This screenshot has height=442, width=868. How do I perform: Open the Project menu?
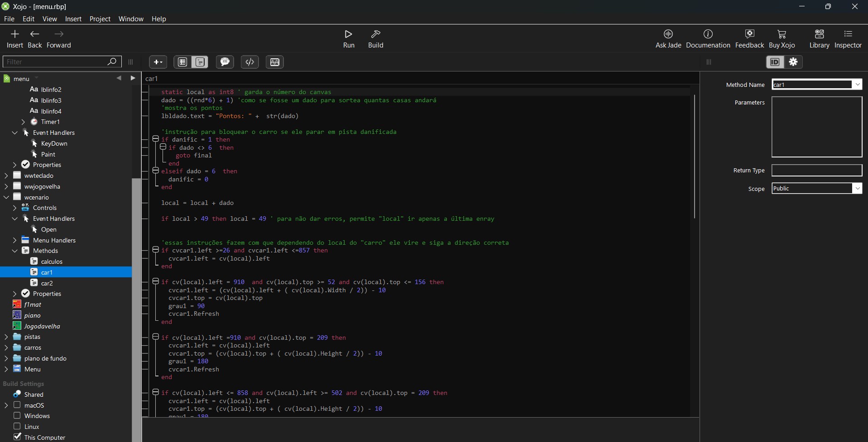coord(100,19)
